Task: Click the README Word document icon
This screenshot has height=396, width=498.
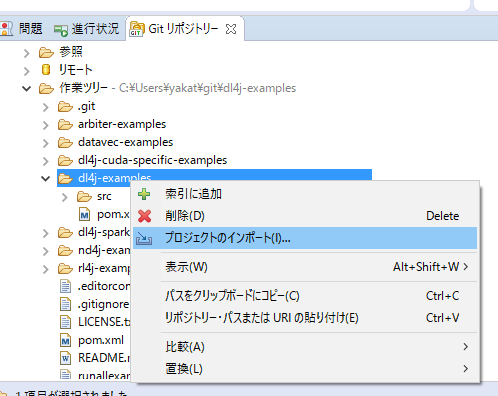Action: (x=65, y=358)
